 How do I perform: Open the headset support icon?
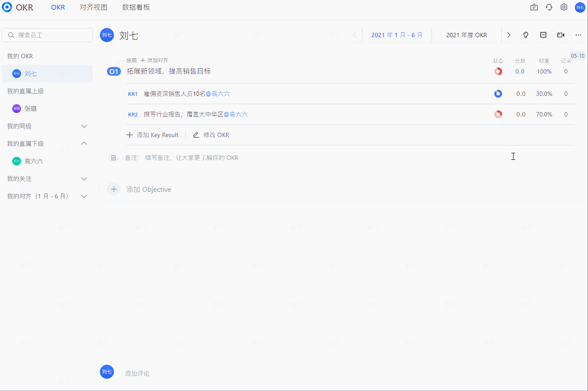pyautogui.click(x=549, y=7)
